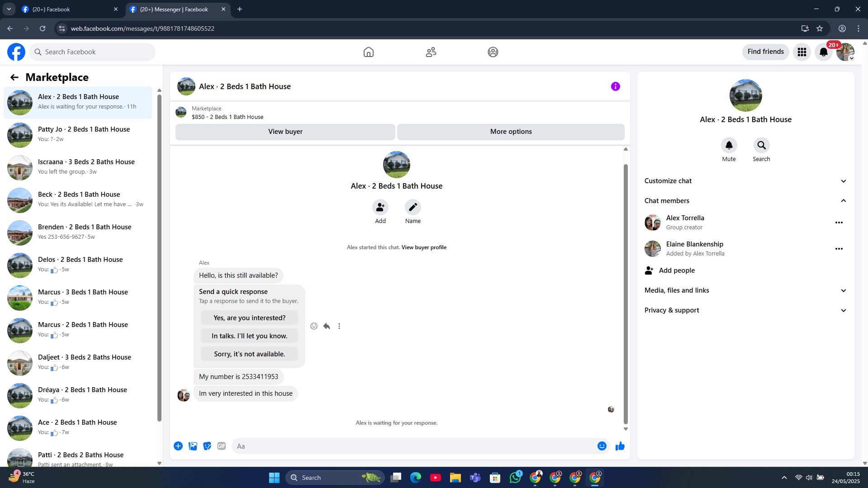Open options for Elaine Blankenship member
This screenshot has width=868, height=488.
[839, 249]
